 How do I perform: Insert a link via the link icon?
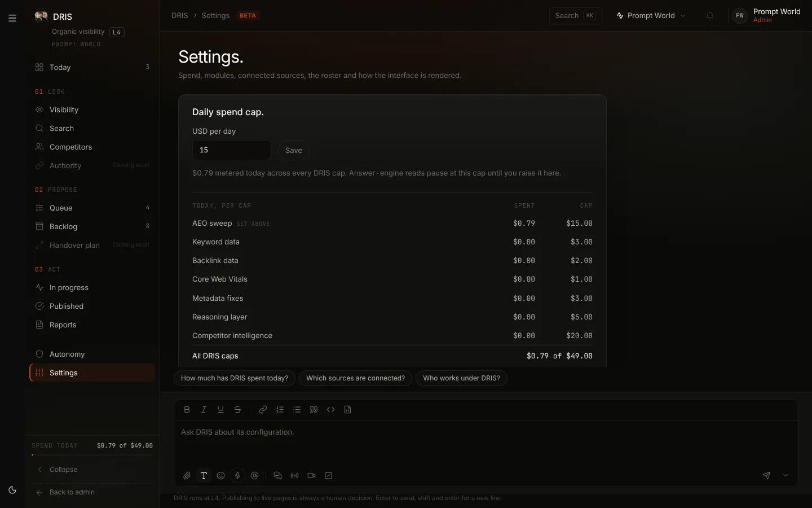click(x=263, y=410)
